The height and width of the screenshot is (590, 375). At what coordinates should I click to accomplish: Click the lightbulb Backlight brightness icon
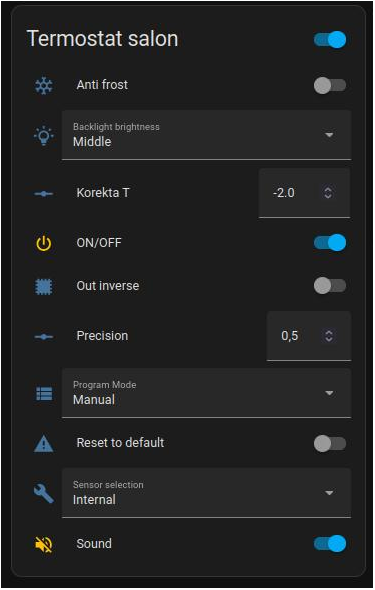point(44,135)
